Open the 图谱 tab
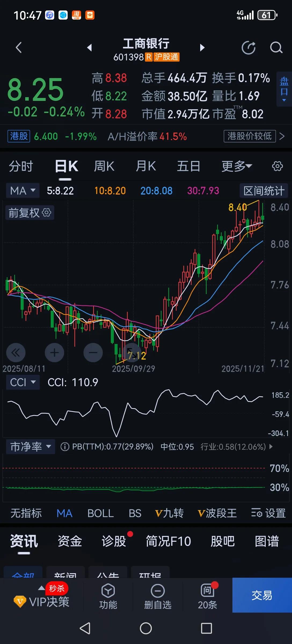292x644 pixels. pyautogui.click(x=267, y=541)
